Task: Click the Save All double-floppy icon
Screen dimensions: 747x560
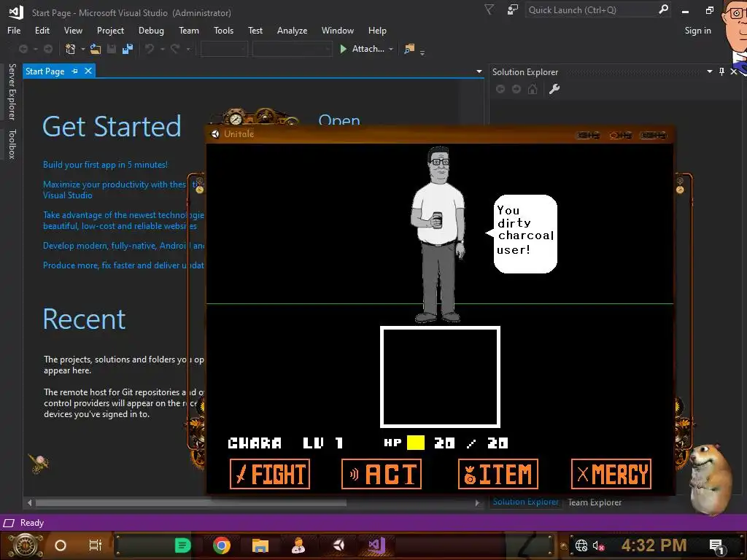Action: (128, 49)
